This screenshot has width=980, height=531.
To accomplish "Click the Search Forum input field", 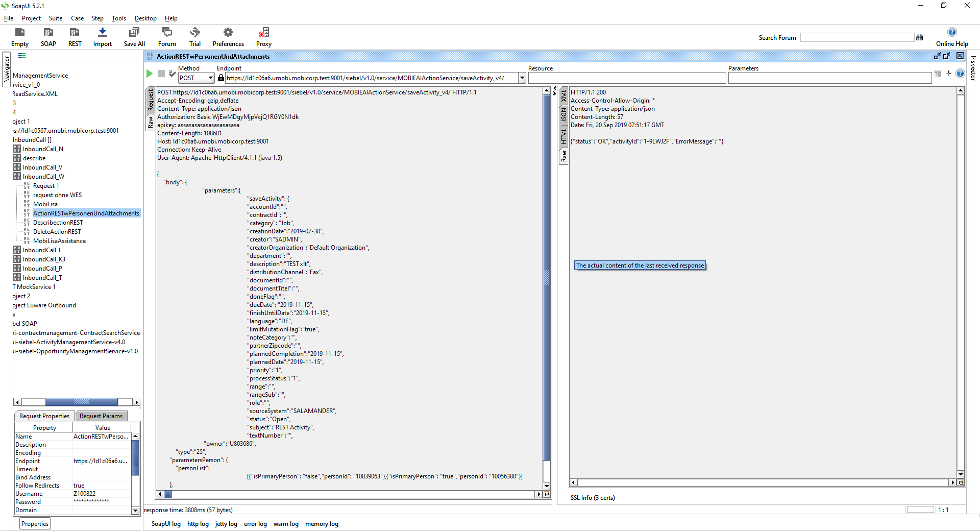I will 857,37.
